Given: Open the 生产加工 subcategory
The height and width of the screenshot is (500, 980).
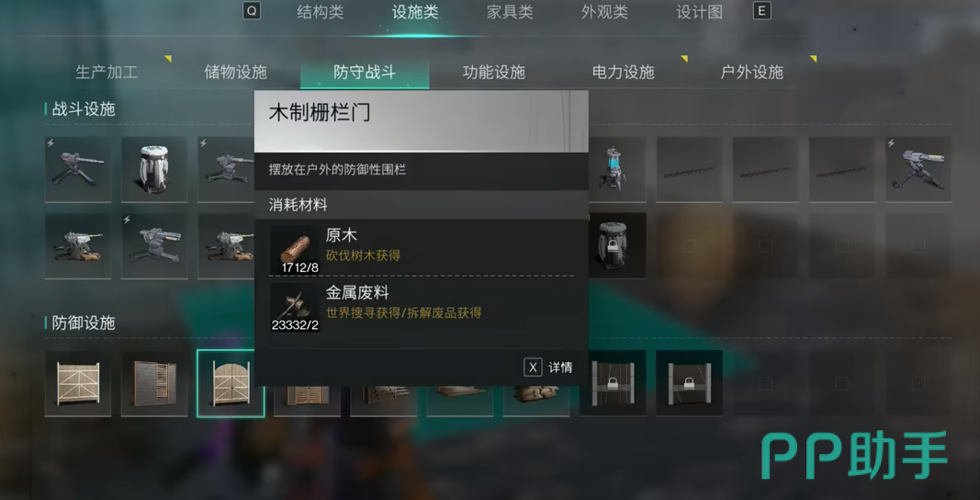Looking at the screenshot, I should (107, 72).
